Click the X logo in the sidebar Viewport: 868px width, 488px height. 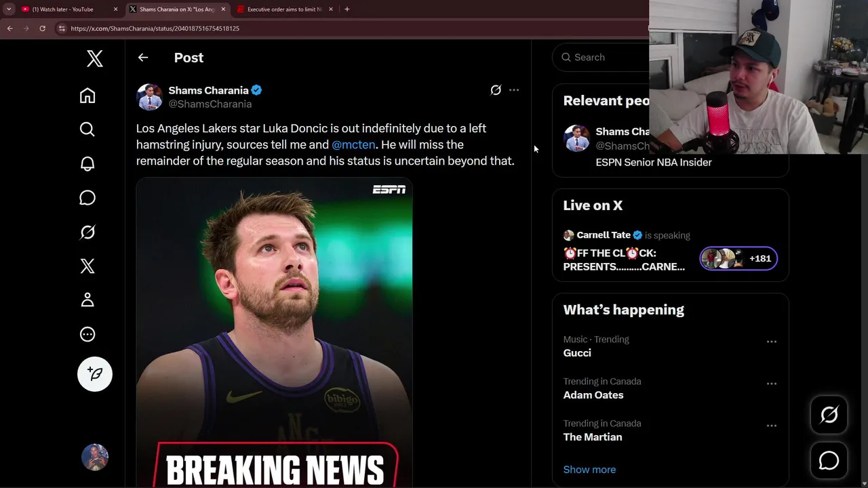click(95, 58)
